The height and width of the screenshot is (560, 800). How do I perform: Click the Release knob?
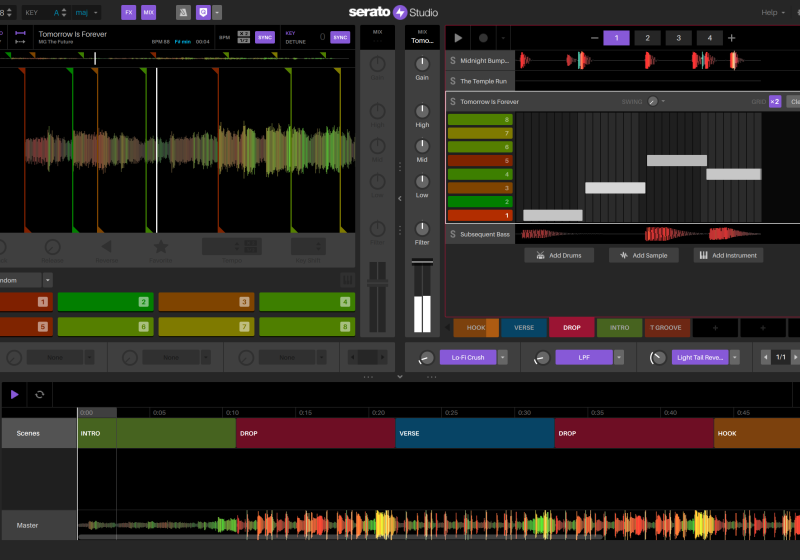[53, 247]
